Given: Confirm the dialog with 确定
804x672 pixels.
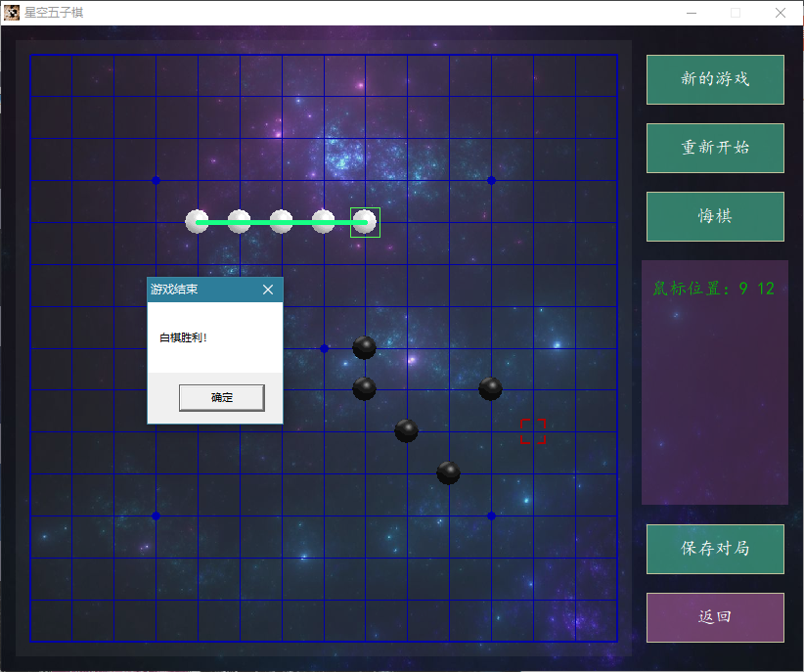Looking at the screenshot, I should click(x=221, y=397).
